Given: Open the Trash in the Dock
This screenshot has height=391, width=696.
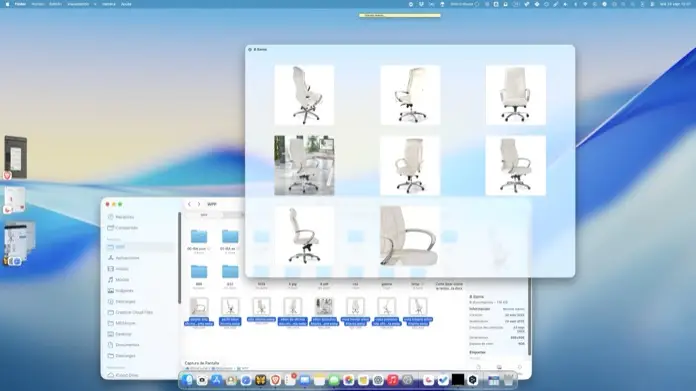Looking at the screenshot, I should pos(508,380).
